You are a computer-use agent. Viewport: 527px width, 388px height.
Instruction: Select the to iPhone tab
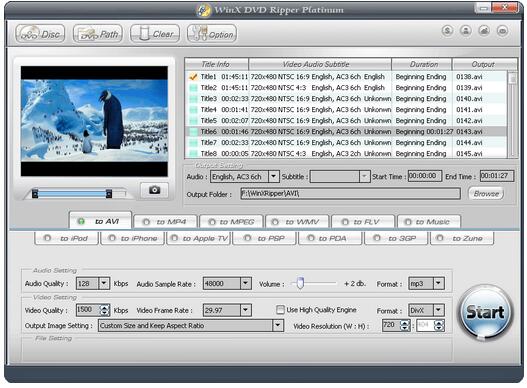pos(132,238)
